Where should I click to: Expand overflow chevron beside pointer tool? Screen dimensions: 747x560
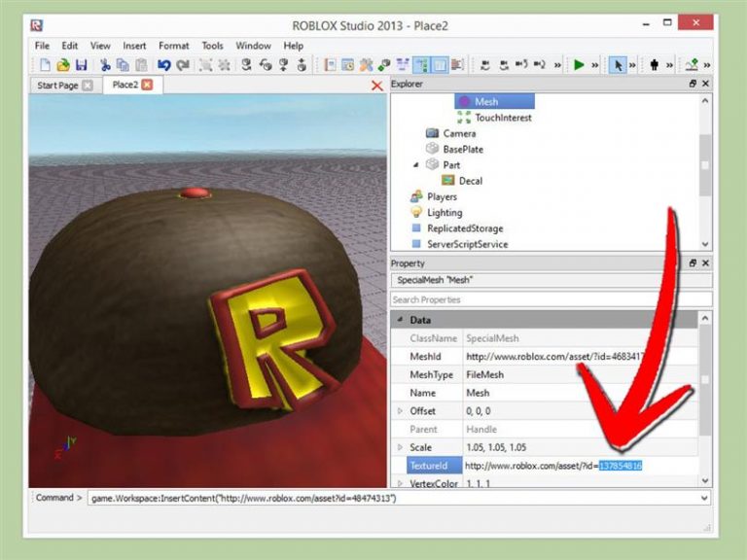coord(632,65)
